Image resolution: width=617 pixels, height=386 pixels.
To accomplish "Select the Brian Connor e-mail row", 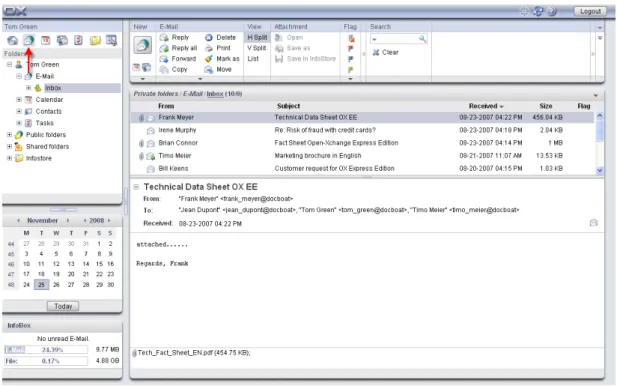I will coord(362,143).
